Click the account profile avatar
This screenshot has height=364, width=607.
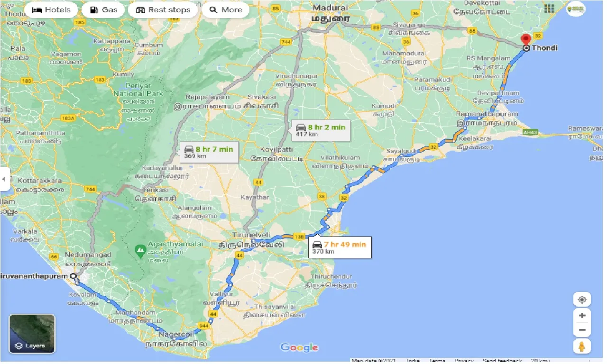(x=575, y=9)
